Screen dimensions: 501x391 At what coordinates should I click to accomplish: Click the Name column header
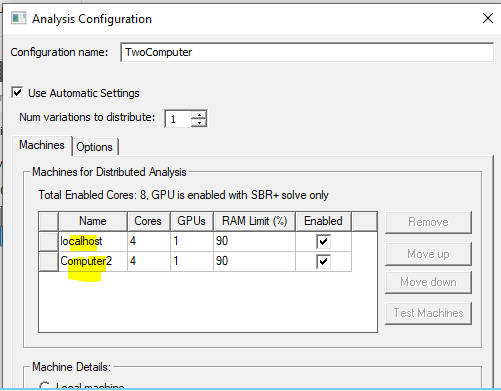(93, 221)
